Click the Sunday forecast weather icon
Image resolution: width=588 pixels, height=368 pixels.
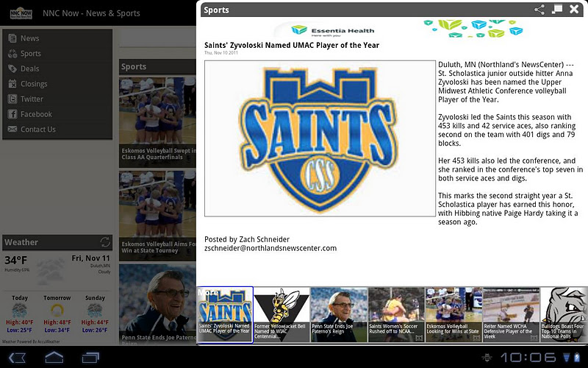pyautogui.click(x=95, y=311)
